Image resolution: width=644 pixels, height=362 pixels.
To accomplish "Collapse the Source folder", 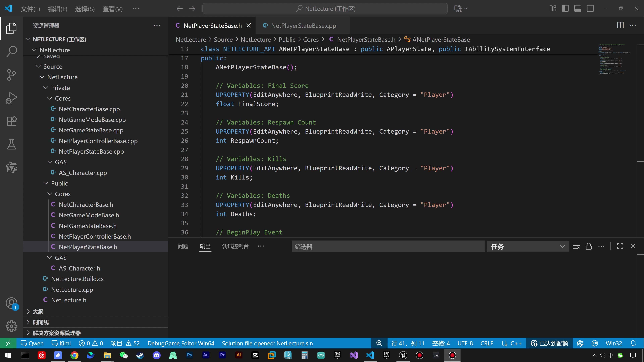I will click(53, 67).
